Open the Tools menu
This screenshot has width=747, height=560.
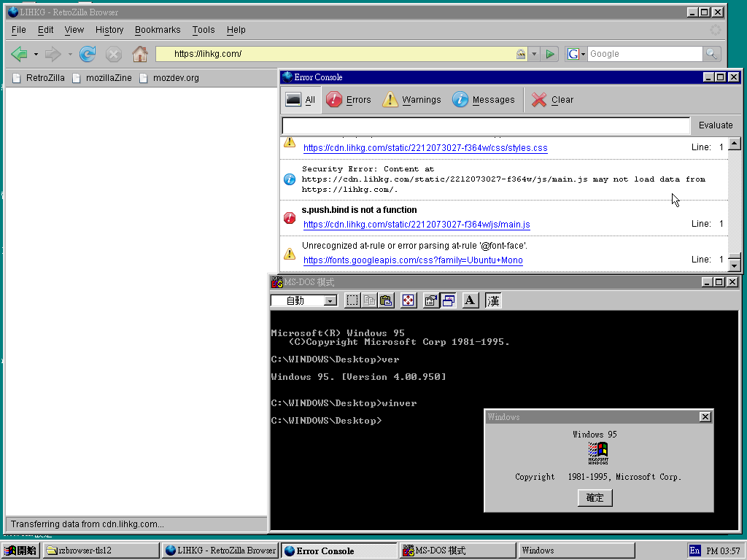pos(204,29)
